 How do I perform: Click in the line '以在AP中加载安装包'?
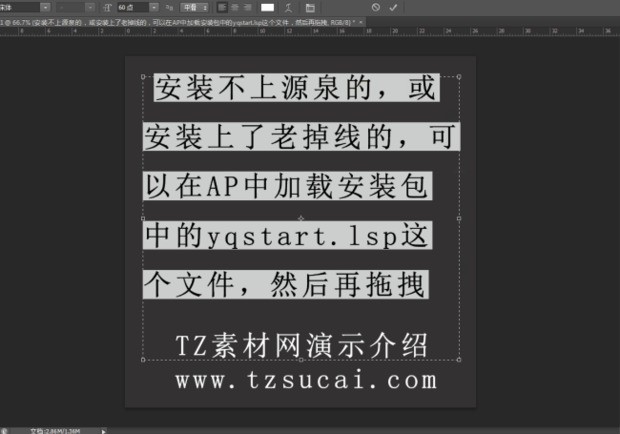287,186
